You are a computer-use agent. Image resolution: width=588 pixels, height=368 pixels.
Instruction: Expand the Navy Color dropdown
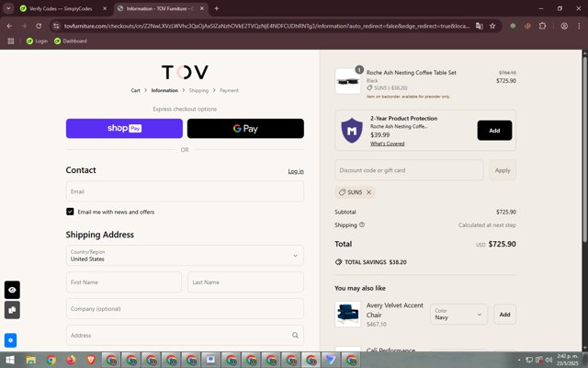point(458,315)
